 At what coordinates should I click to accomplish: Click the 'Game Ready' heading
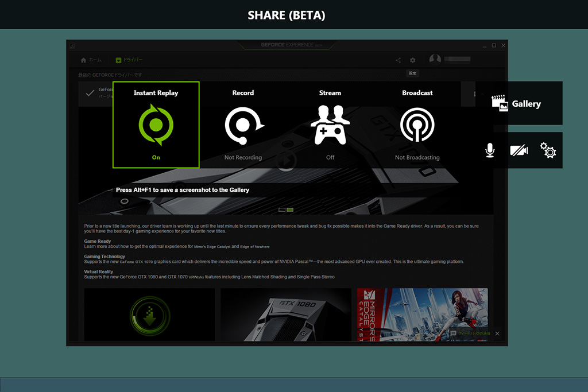coord(98,242)
